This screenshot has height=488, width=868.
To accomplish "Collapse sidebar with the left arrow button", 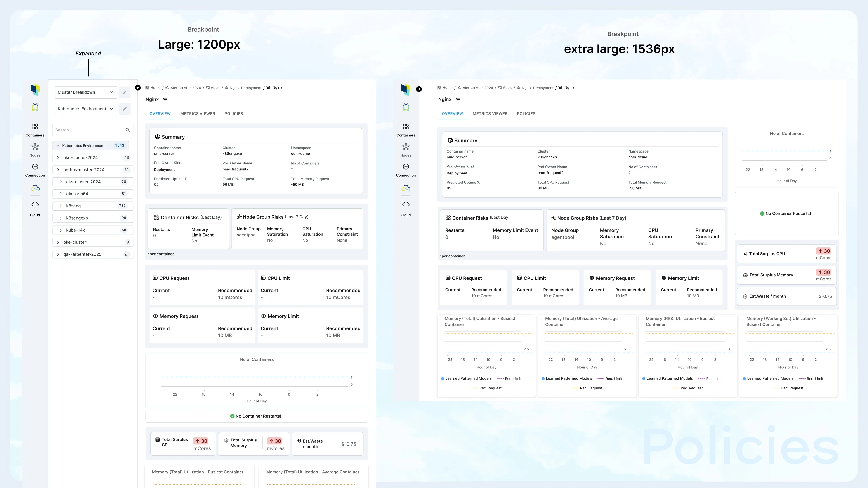I will (x=138, y=88).
